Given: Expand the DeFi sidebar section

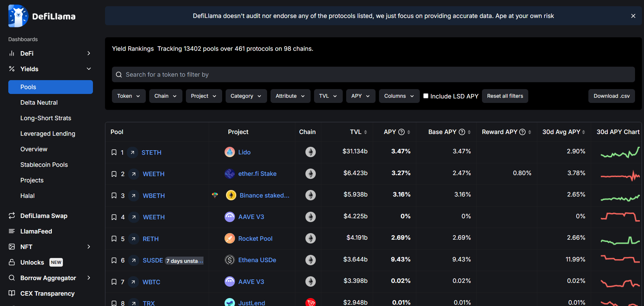Looking at the screenshot, I should 50,53.
